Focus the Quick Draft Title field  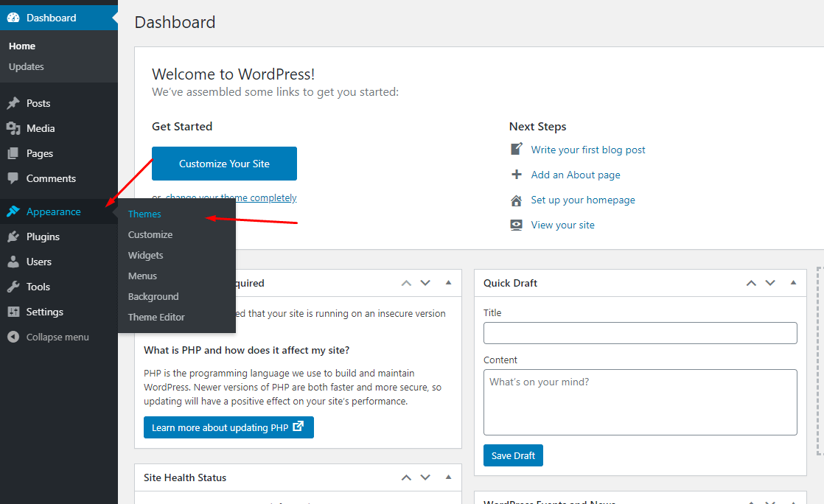coord(640,333)
